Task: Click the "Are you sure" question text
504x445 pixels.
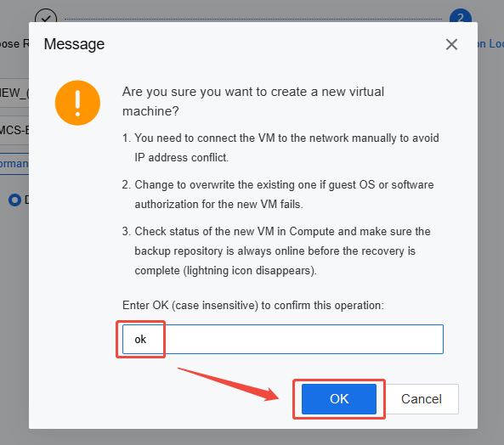Action: (253, 101)
